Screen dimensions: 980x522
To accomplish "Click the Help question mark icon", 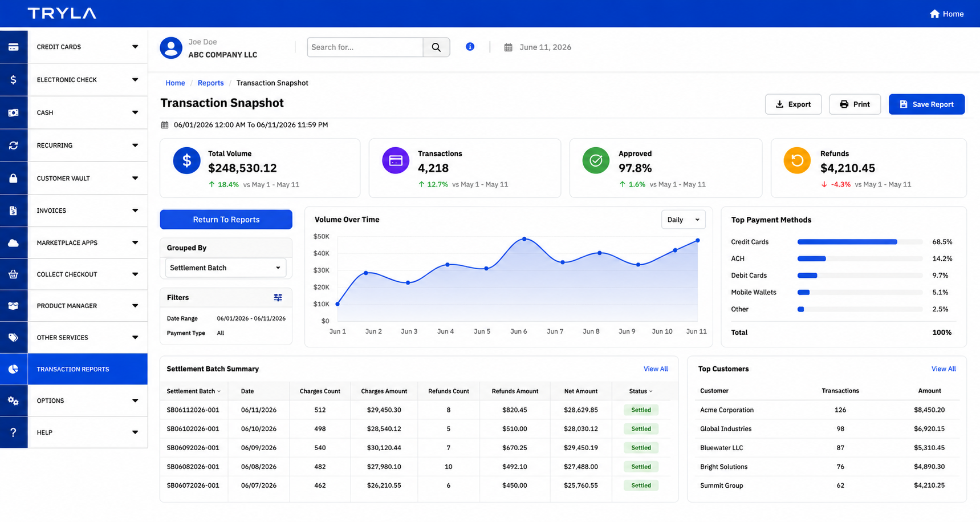I will (x=13, y=432).
